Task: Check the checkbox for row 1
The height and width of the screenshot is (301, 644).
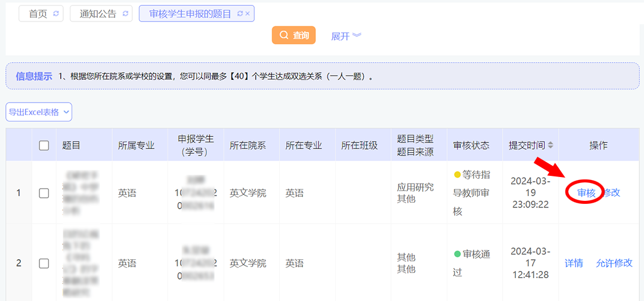Action: (x=44, y=193)
